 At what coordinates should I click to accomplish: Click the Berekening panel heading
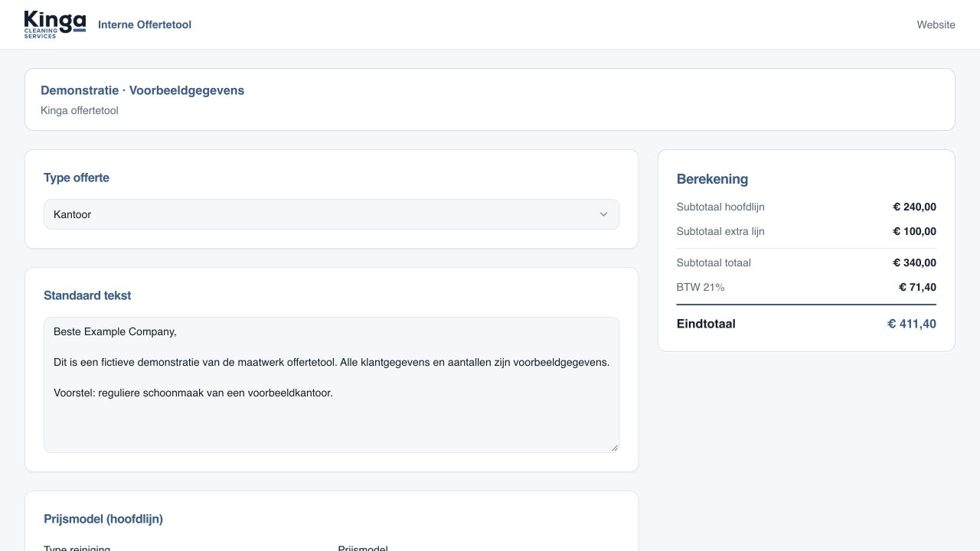[x=712, y=179]
